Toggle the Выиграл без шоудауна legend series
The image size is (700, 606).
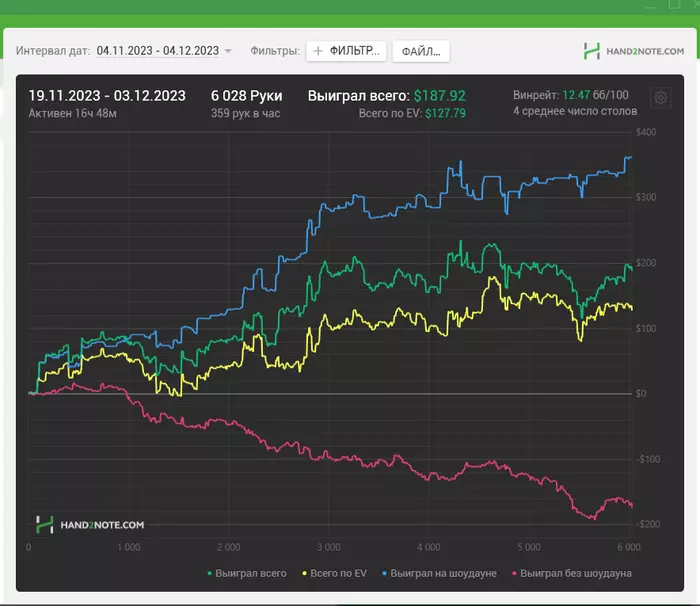pos(571,573)
